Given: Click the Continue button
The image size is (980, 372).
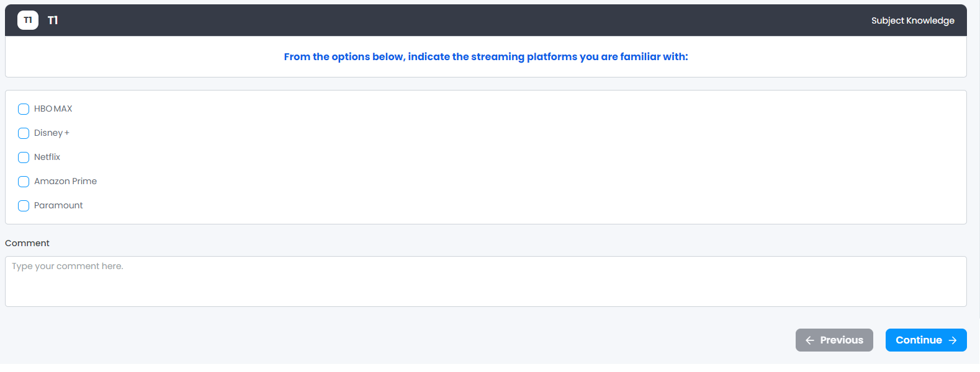Looking at the screenshot, I should (x=926, y=340).
